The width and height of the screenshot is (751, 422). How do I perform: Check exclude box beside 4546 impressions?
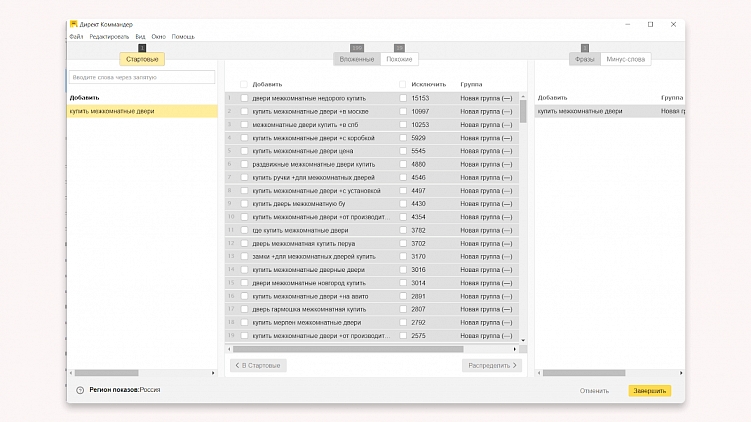tap(403, 177)
